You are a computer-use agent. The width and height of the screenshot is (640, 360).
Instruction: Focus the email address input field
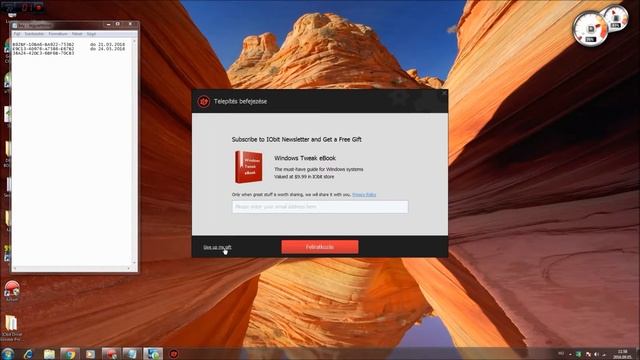coord(320,207)
